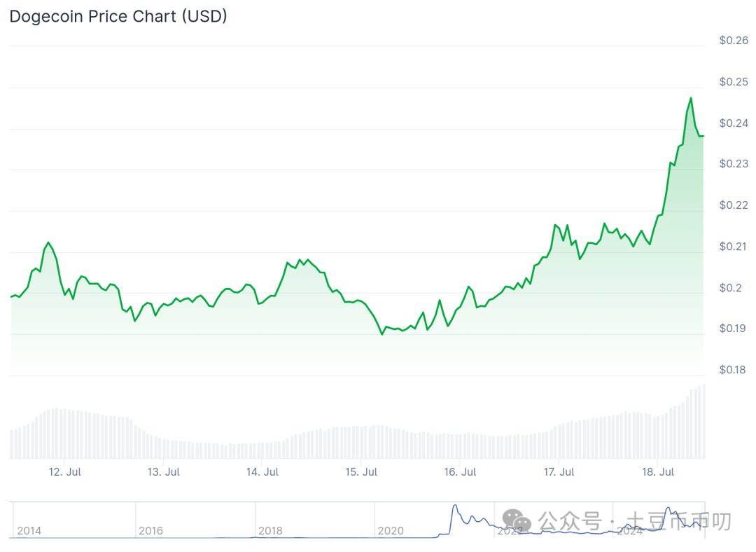This screenshot has width=756, height=552.
Task: Click the Dogecoin Price Chart (USD) title
Action: point(118,16)
